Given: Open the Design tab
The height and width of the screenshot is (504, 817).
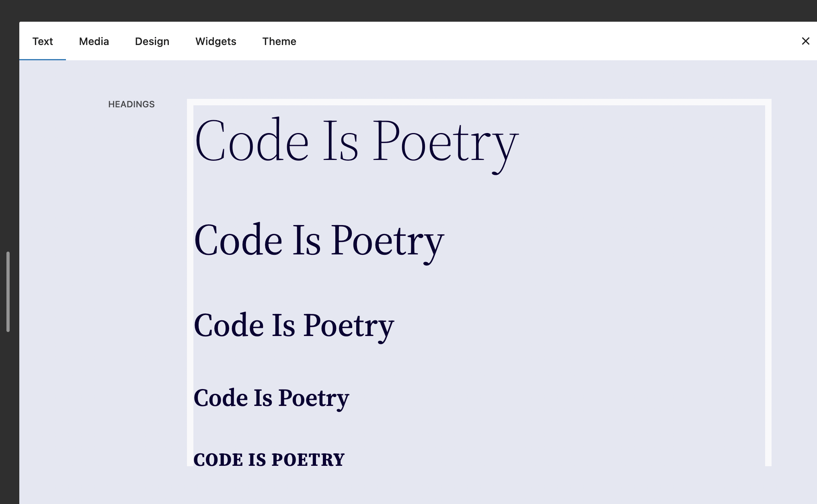Looking at the screenshot, I should (152, 41).
